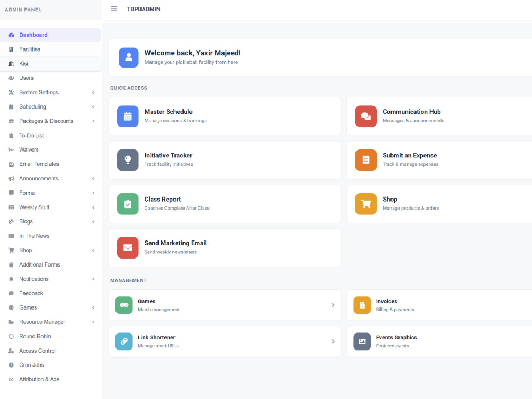The height and width of the screenshot is (399, 532).
Task: Click the red Communication Hub chat icon
Action: tap(366, 117)
